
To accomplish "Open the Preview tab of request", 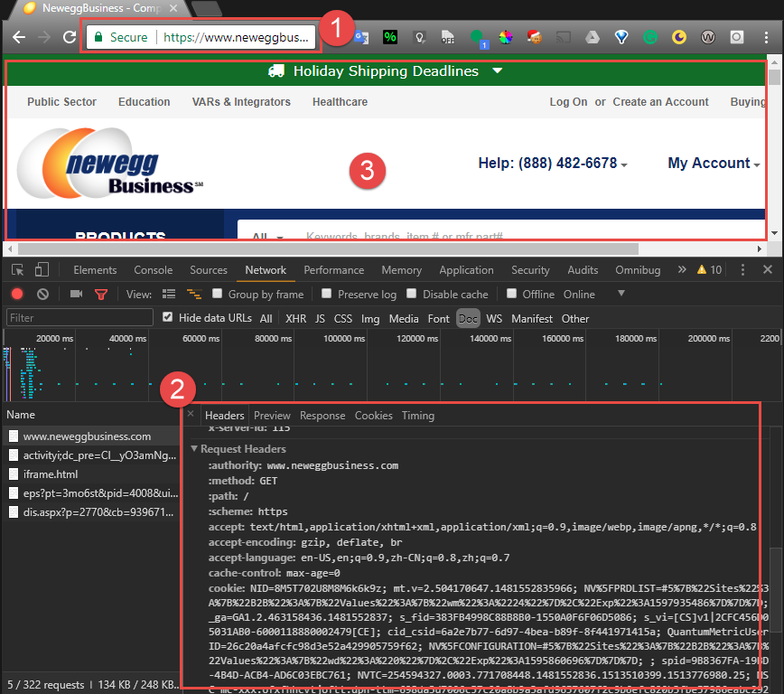I will click(x=272, y=416).
